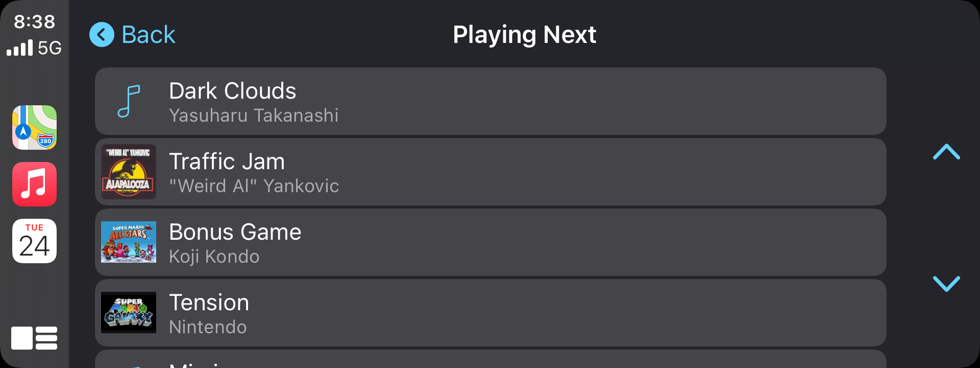Tap the music note icon beside Dark Clouds

pyautogui.click(x=129, y=101)
